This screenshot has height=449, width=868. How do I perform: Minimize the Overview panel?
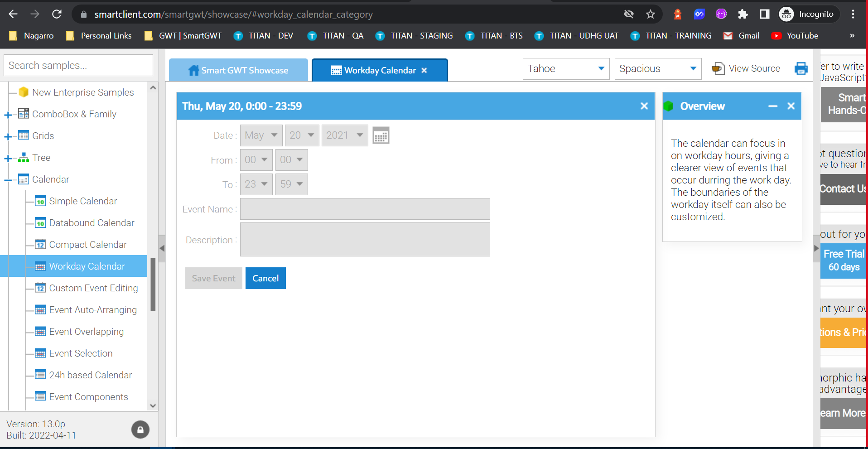click(772, 106)
